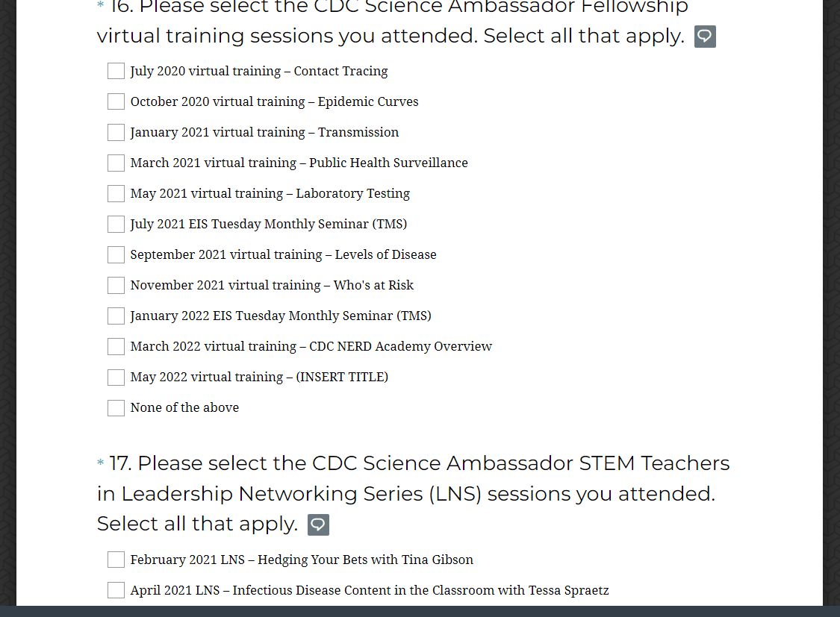Check March 2022 CDC NERD Academy Overview
Image resolution: width=840 pixels, height=617 pixels.
116,346
